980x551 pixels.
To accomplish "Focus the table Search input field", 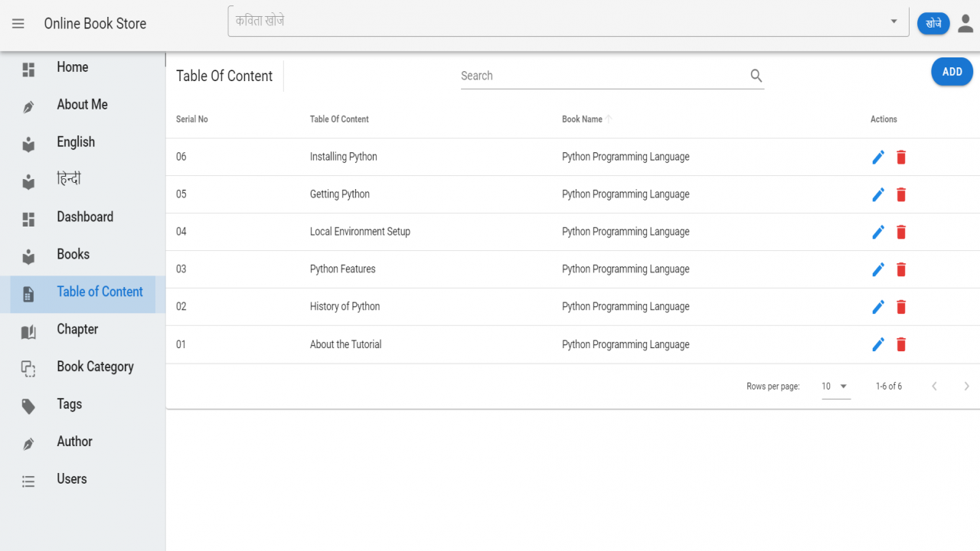I will click(x=603, y=76).
